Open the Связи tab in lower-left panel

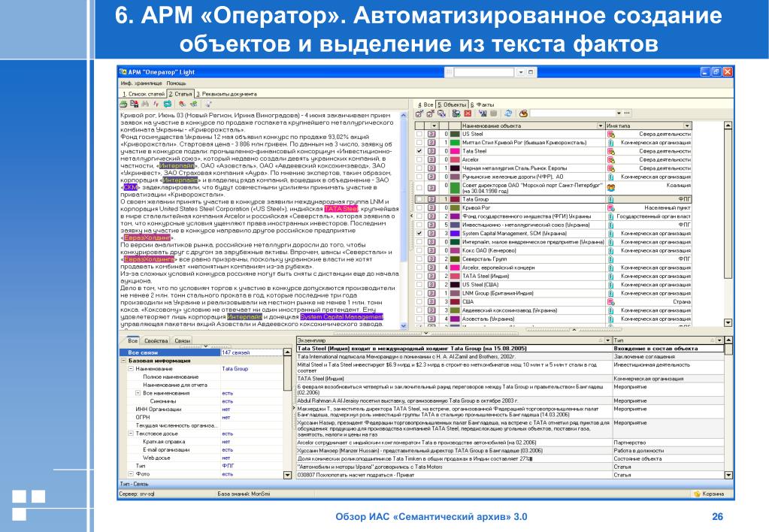(x=182, y=340)
